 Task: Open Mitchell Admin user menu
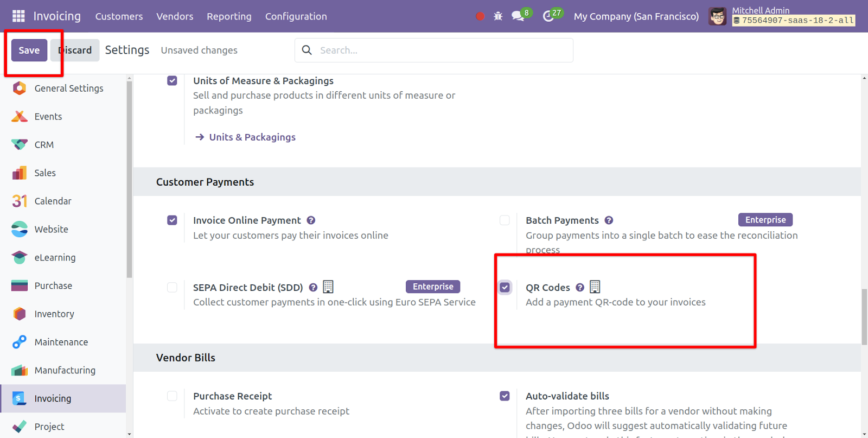[x=781, y=16]
